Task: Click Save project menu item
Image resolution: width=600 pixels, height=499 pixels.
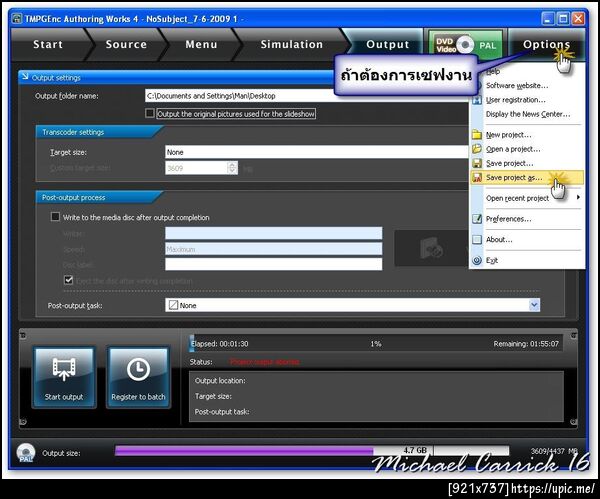Action: [509, 163]
